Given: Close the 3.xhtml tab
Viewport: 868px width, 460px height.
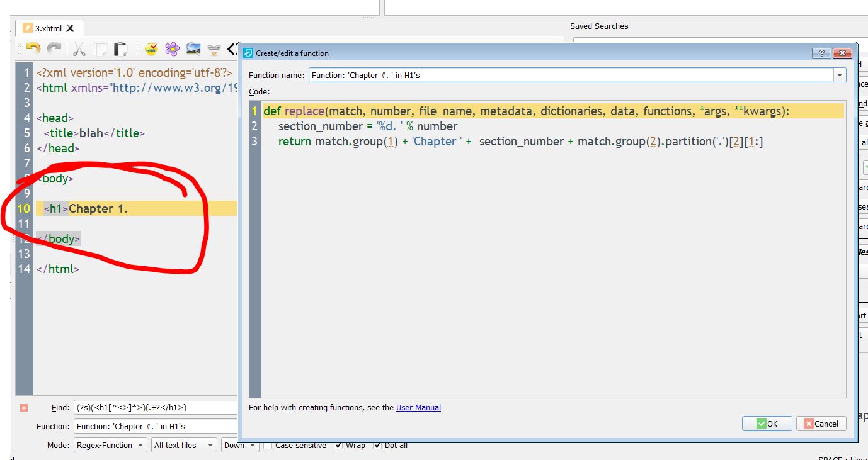Looking at the screenshot, I should tap(70, 28).
